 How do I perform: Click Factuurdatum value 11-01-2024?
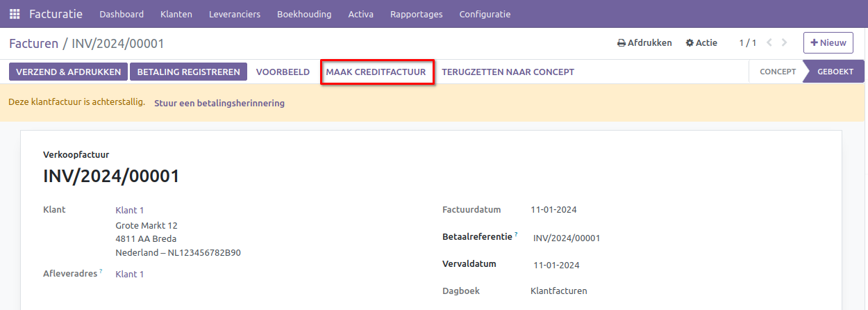553,210
